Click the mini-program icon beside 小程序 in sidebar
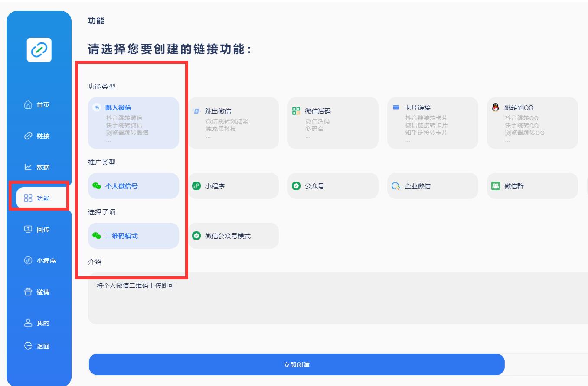Viewport: 588px width, 386px height. (28, 260)
